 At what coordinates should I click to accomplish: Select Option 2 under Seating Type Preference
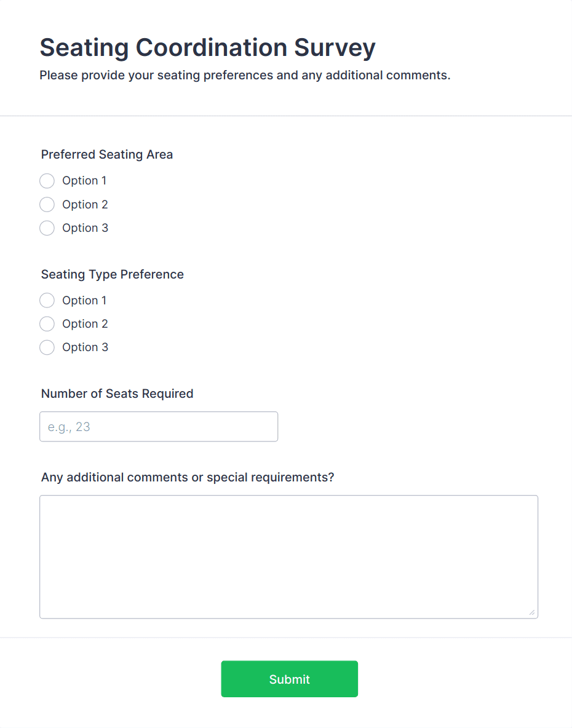tap(47, 323)
